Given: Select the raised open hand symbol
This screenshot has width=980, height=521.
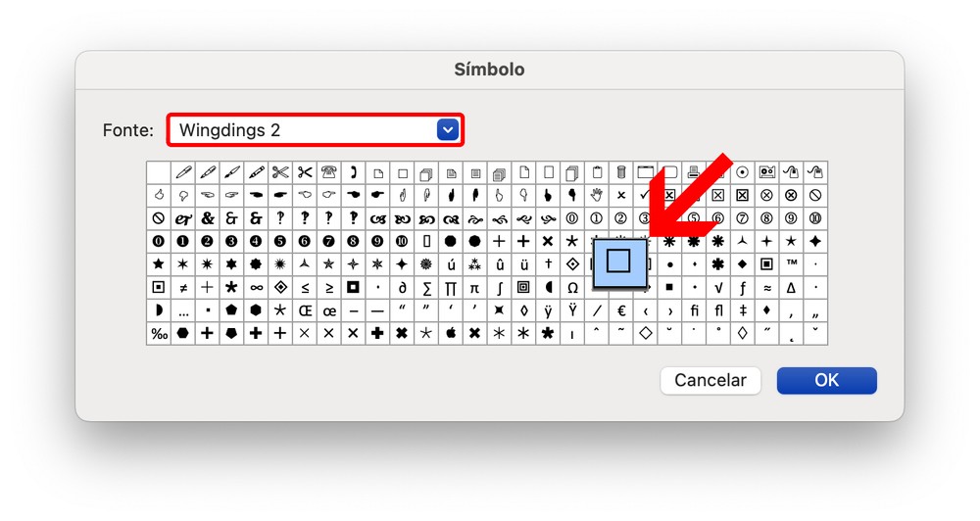Looking at the screenshot, I should coord(596,195).
